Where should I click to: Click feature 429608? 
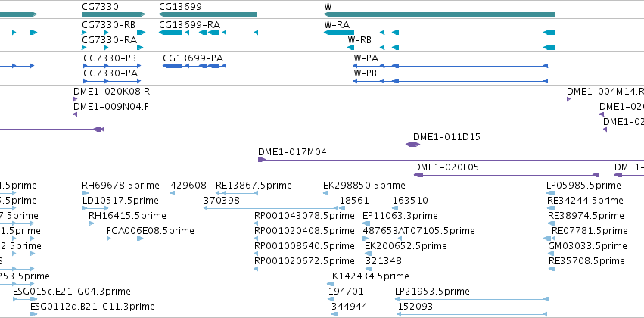(x=173, y=192)
